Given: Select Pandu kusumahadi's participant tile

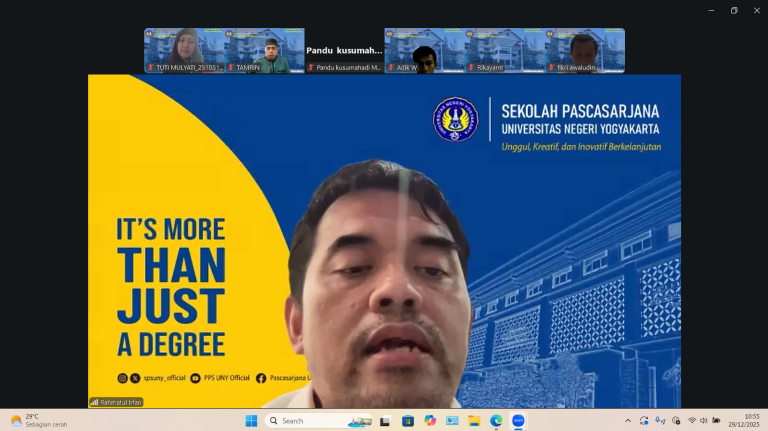Looking at the screenshot, I should (344, 50).
